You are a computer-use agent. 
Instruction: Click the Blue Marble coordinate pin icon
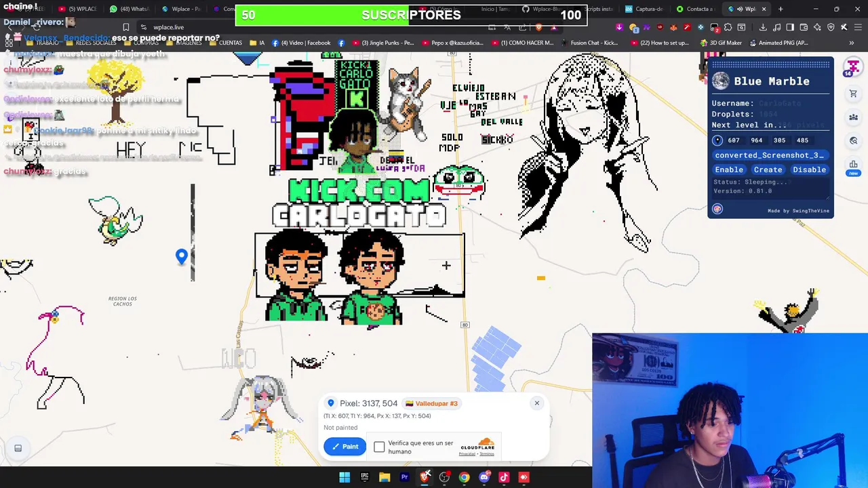tap(717, 140)
